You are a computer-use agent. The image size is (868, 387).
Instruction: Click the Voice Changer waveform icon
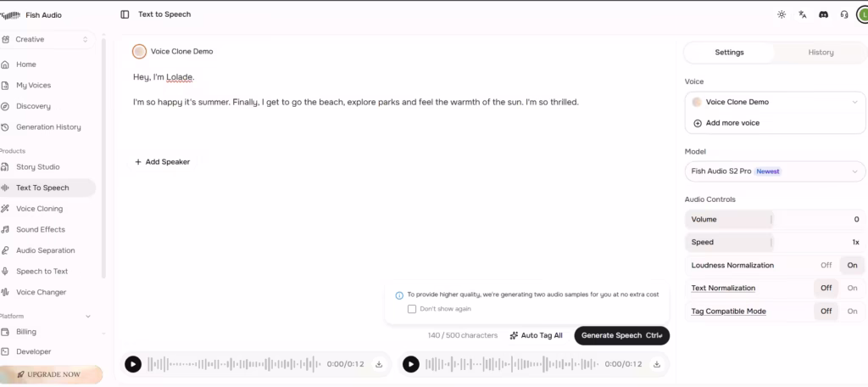(5, 292)
